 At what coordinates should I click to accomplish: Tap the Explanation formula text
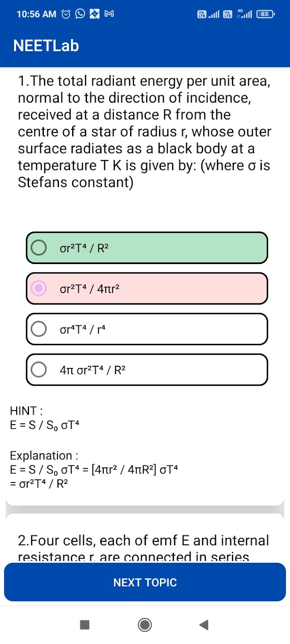point(95,477)
